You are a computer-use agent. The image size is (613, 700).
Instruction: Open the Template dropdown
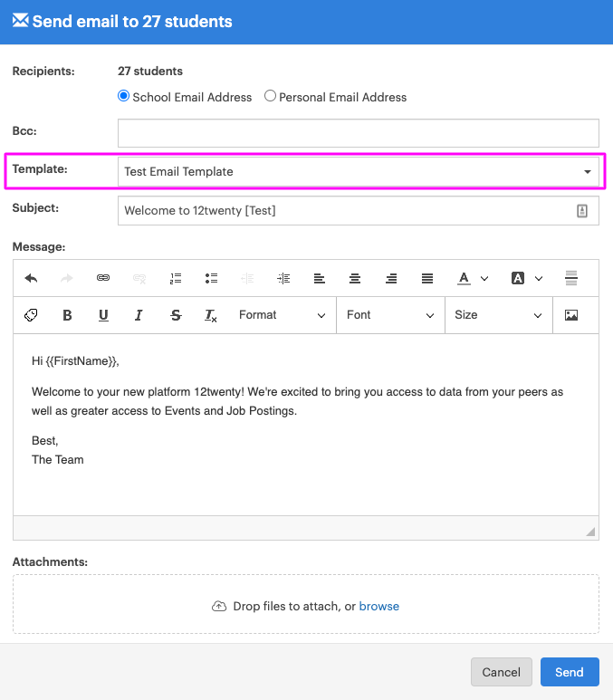click(358, 171)
